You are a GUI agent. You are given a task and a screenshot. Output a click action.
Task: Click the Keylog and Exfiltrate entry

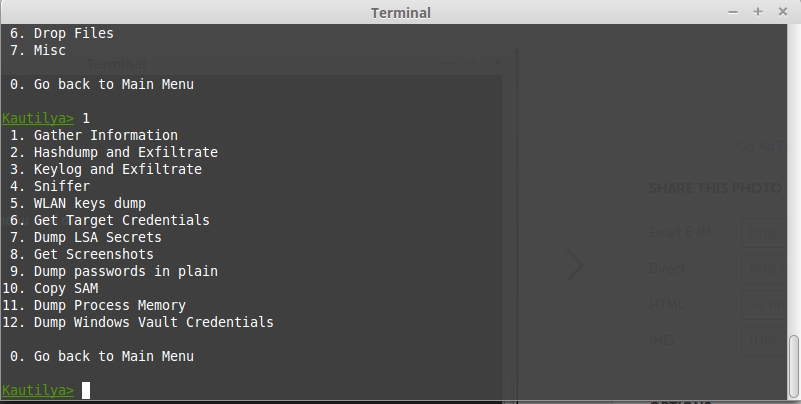point(106,169)
